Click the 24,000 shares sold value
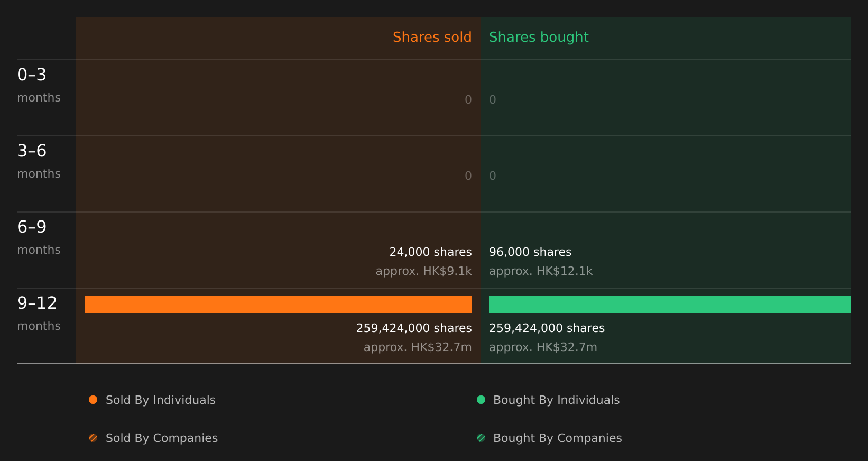The image size is (868, 461). (x=430, y=252)
